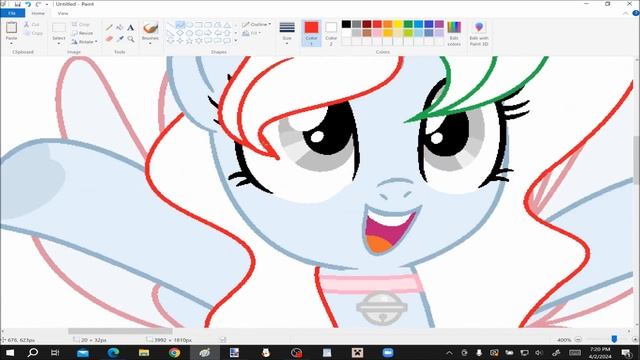This screenshot has width=640, height=360.
Task: Pick the orange color swatch
Action: pyautogui.click(x=387, y=24)
